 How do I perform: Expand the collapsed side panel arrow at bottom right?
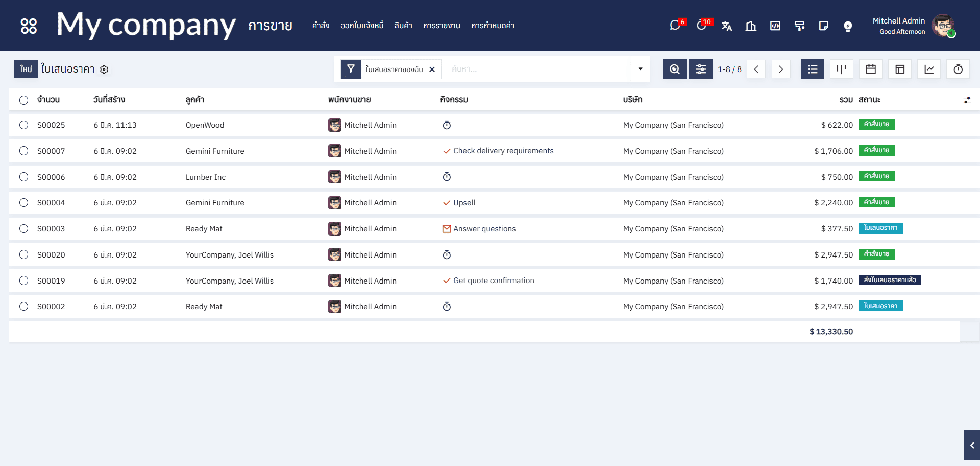(x=972, y=445)
